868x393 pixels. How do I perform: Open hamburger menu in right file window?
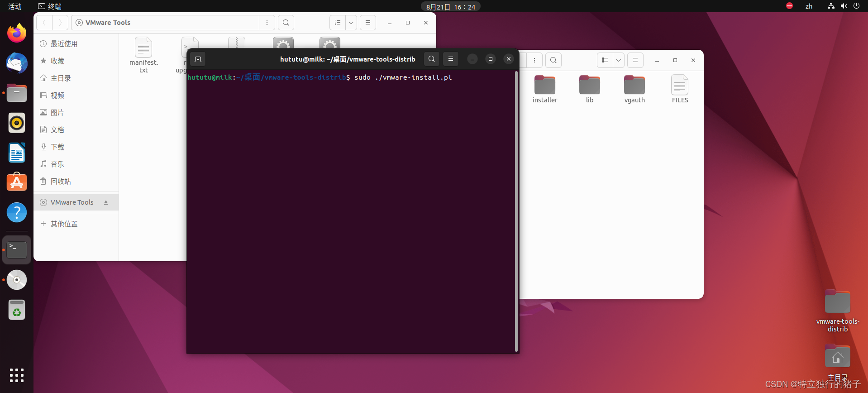click(x=635, y=60)
